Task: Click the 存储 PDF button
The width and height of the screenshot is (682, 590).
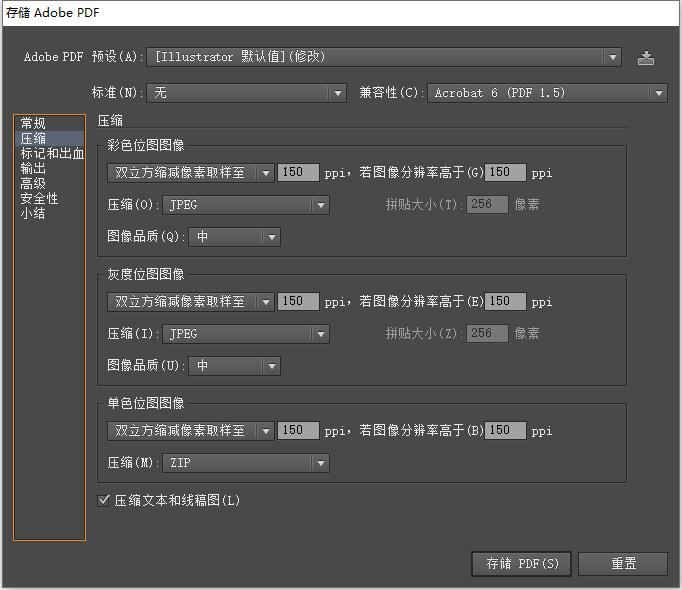Action: [522, 564]
